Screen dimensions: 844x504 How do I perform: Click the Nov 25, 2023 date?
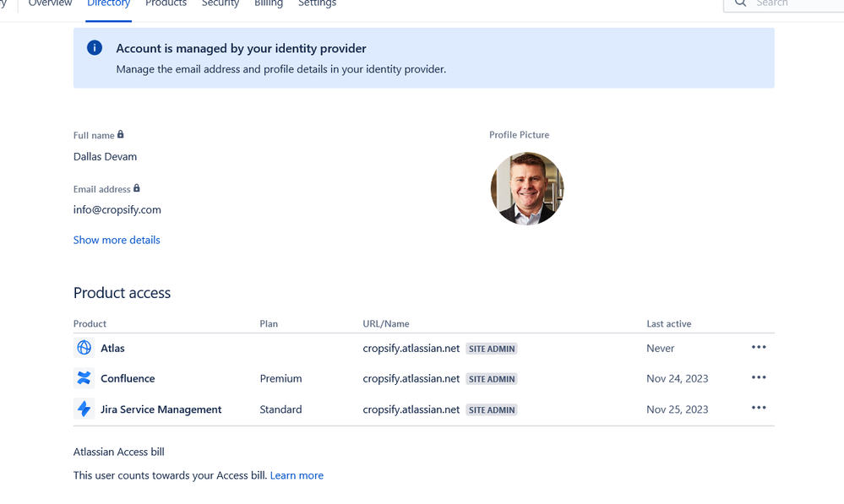point(677,409)
